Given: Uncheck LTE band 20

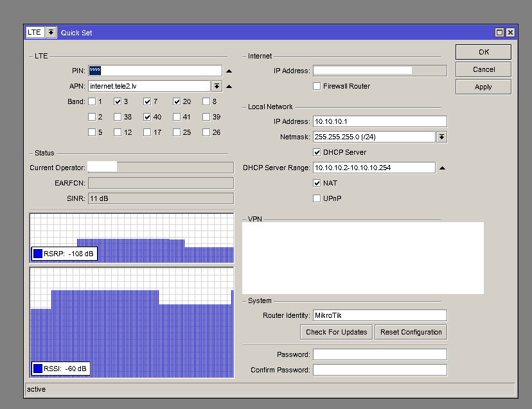Looking at the screenshot, I should [x=177, y=101].
